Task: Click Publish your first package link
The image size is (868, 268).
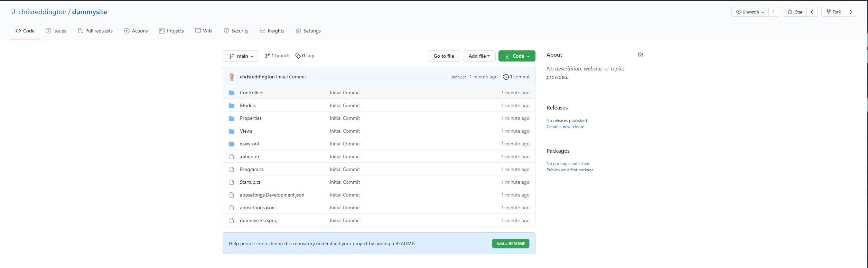Action: (570, 170)
